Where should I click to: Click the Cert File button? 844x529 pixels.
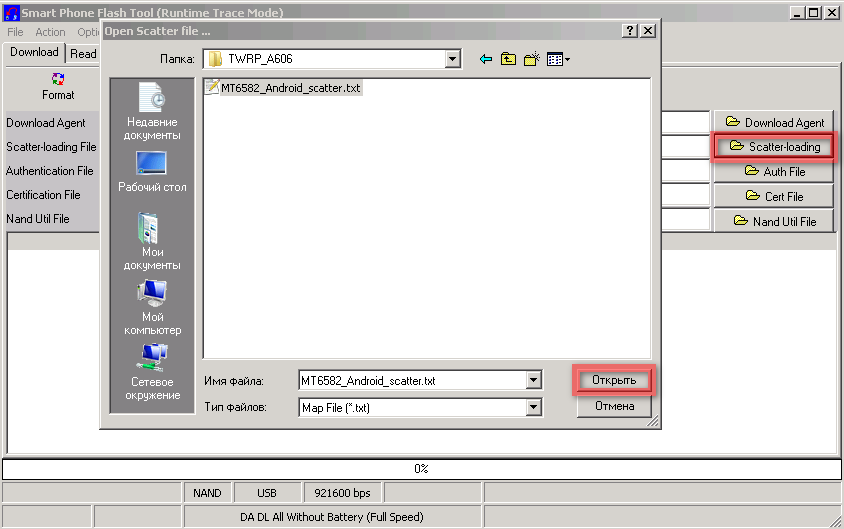pyautogui.click(x=773, y=196)
